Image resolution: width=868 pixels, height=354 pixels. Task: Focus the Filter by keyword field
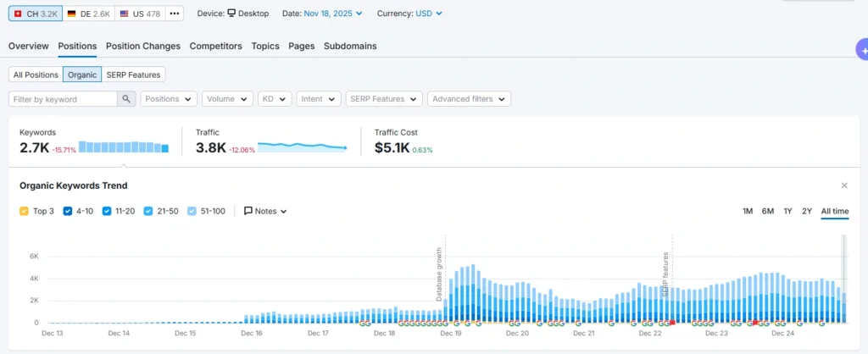(63, 99)
